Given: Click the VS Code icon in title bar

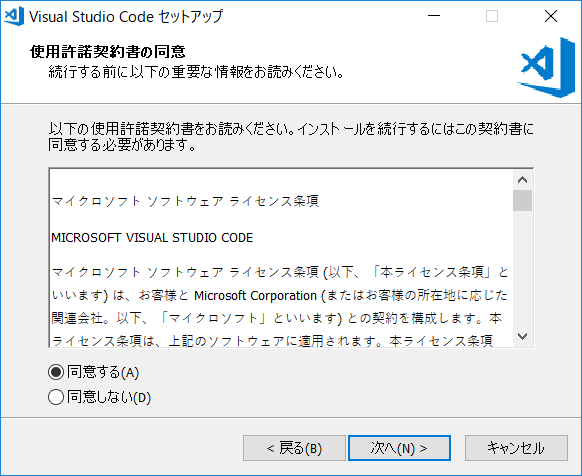Looking at the screenshot, I should [x=14, y=16].
